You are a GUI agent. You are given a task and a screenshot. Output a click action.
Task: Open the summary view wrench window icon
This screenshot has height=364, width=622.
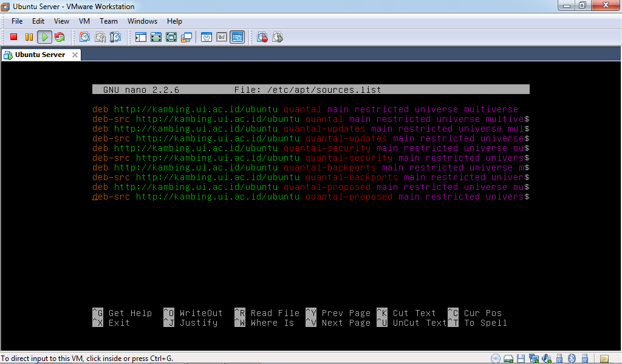[x=207, y=37]
